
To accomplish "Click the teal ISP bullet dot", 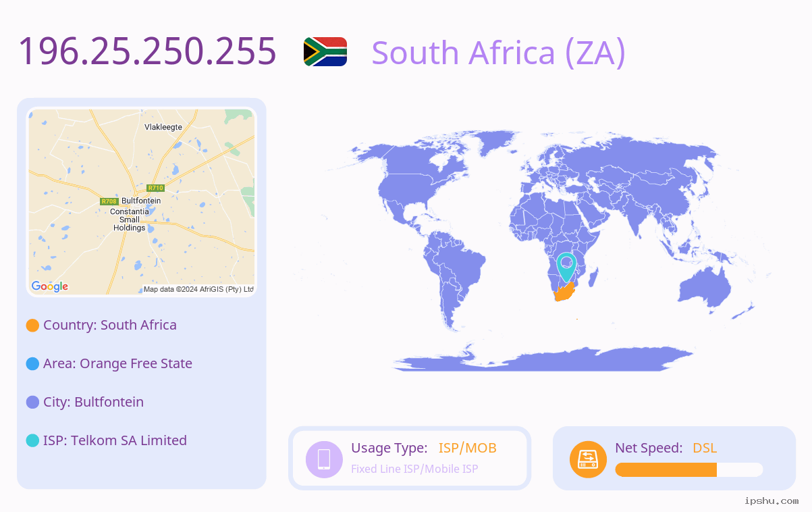I will pyautogui.click(x=32, y=440).
